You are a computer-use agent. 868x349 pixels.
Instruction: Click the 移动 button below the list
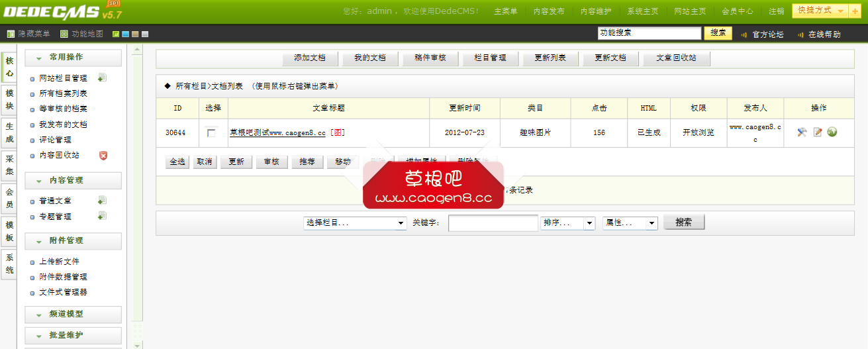pos(343,162)
